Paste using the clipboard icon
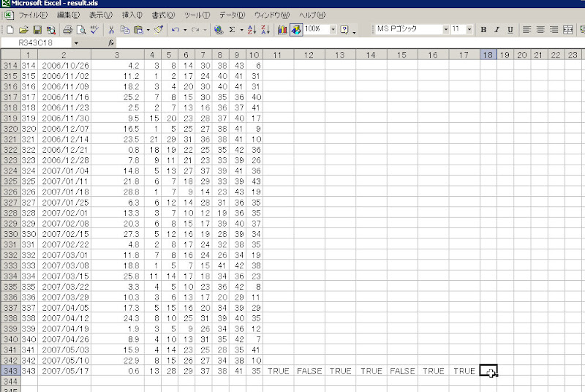The height and width of the screenshot is (392, 585). (x=138, y=29)
